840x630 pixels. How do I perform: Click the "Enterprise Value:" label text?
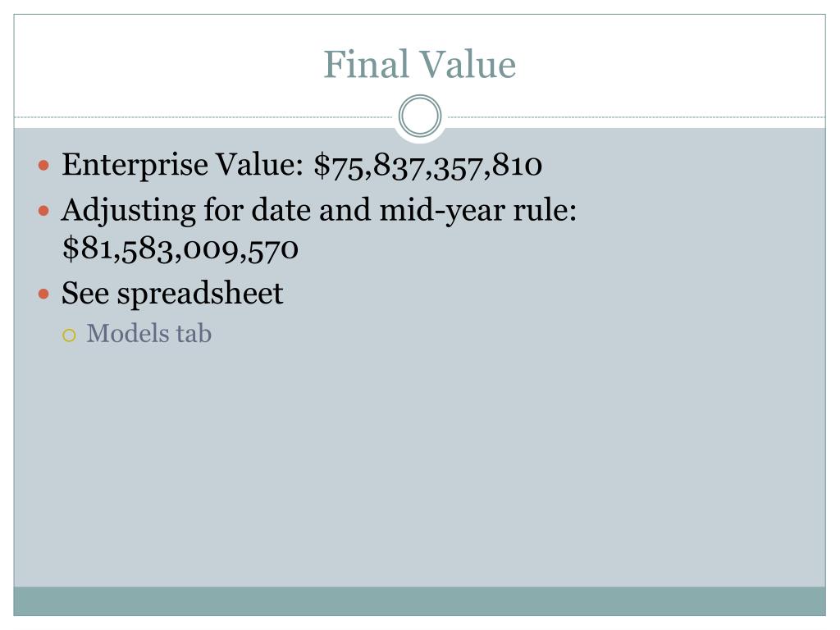(183, 165)
